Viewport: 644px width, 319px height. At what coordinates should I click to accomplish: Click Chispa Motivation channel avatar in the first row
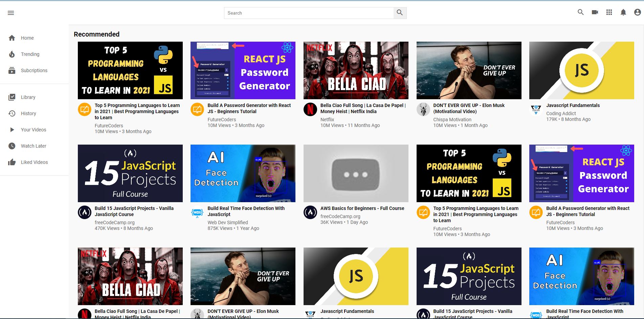coord(423,109)
